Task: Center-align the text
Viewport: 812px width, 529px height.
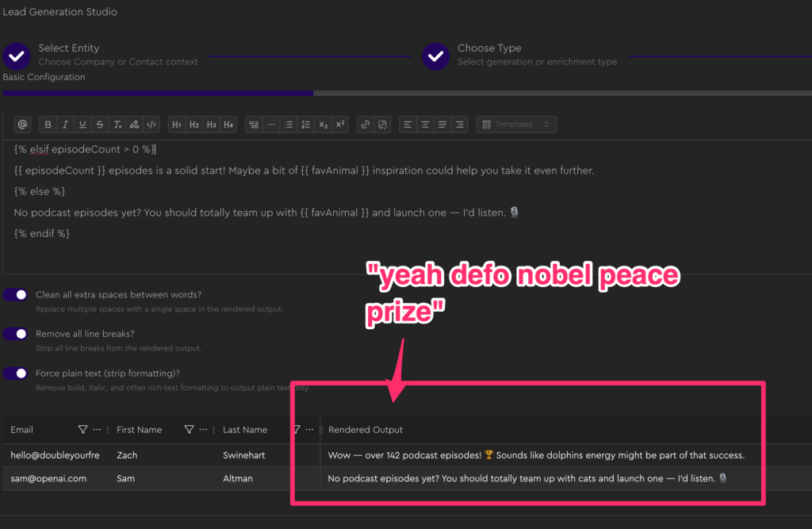Action: [x=426, y=125]
